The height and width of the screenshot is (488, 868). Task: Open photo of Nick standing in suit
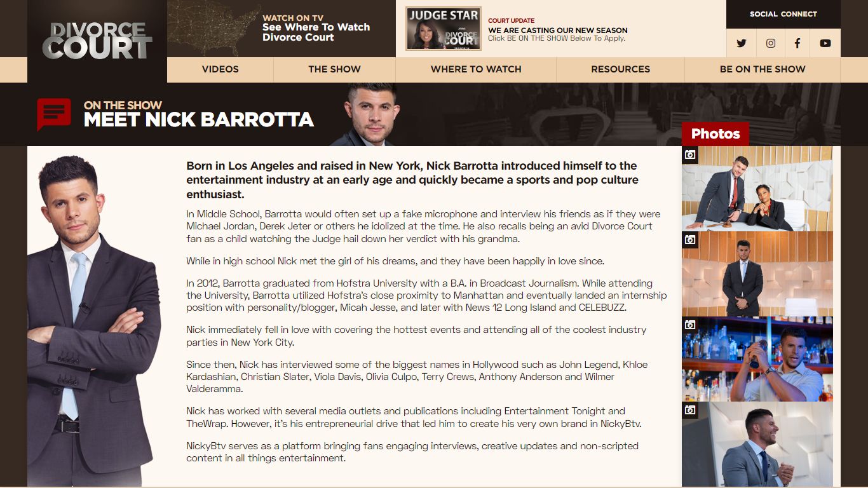(757, 274)
